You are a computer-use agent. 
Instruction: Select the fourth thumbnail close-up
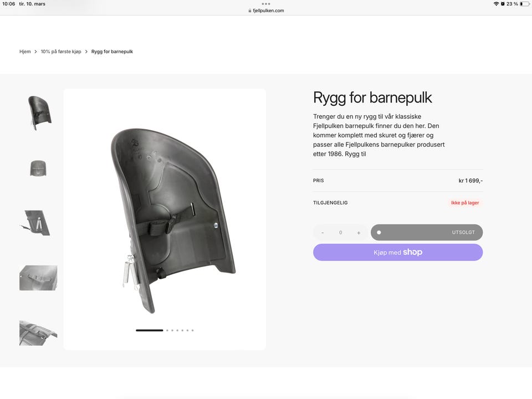(38, 278)
